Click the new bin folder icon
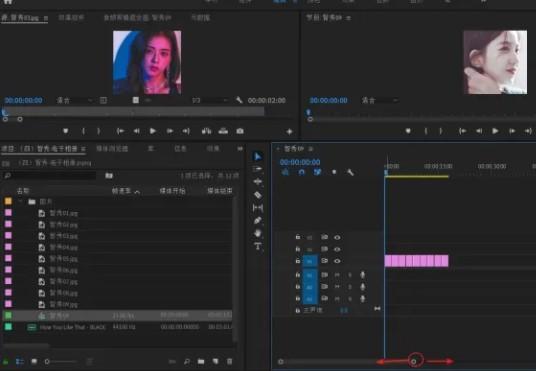Screen dimensions: 536x371 tap(201, 361)
